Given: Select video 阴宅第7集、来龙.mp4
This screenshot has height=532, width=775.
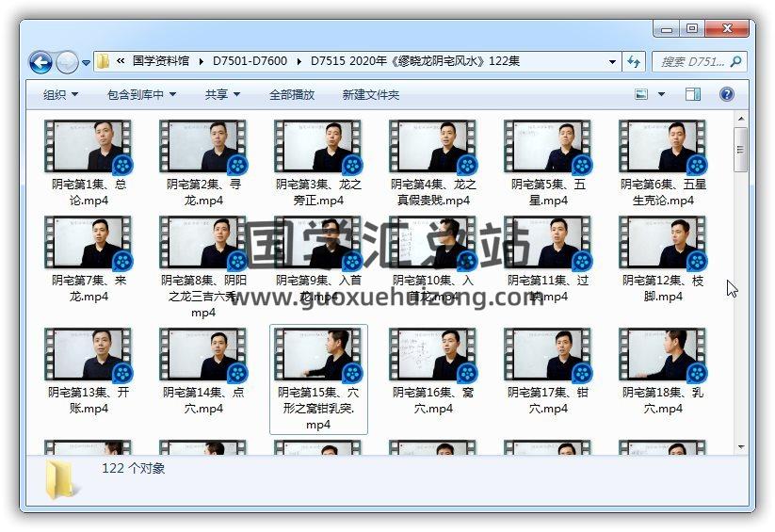Looking at the screenshot, I should [89, 259].
